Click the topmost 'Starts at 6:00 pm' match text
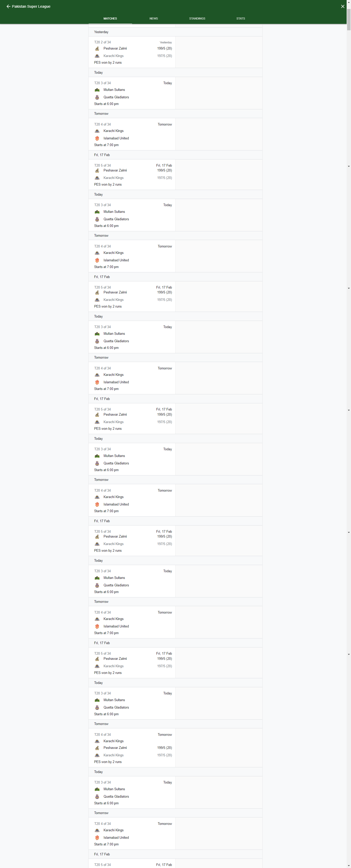351x868 pixels. (x=106, y=104)
